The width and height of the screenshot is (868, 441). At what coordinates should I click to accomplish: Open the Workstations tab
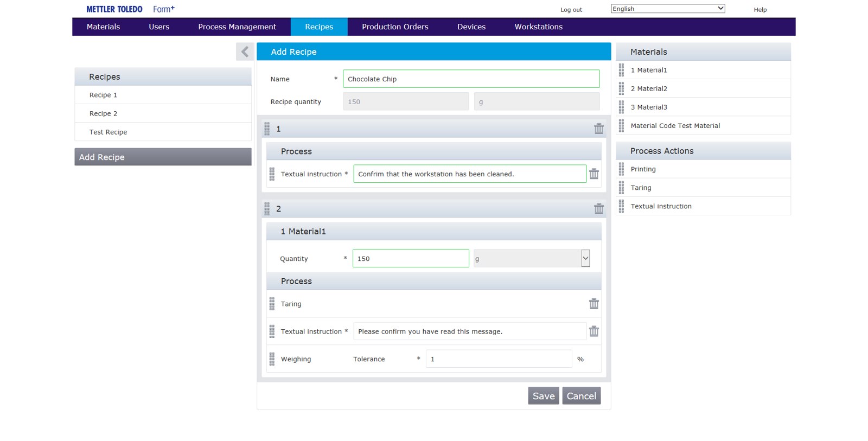click(x=539, y=27)
